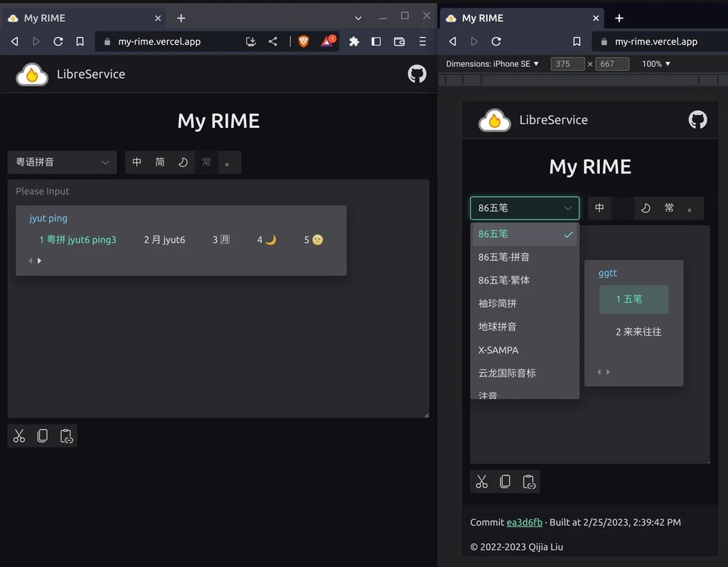Click the reload icon in left browser
This screenshot has height=567, width=728.
[x=58, y=42]
